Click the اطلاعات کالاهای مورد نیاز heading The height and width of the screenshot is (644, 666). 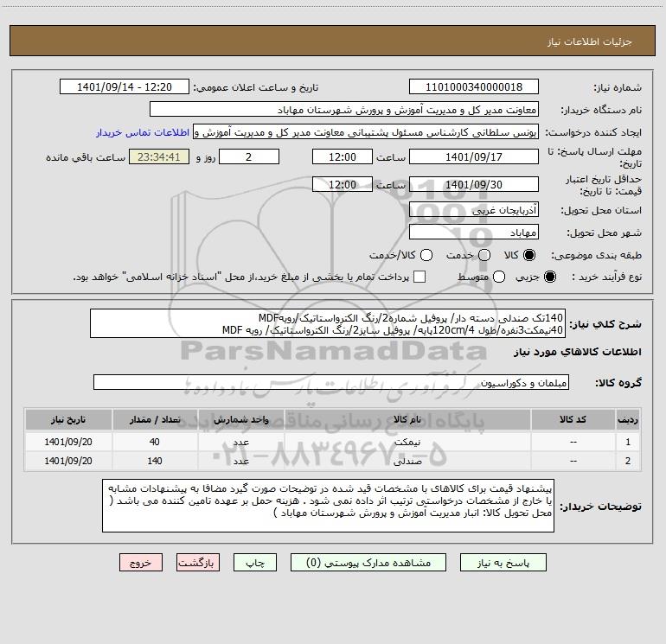pos(578,352)
